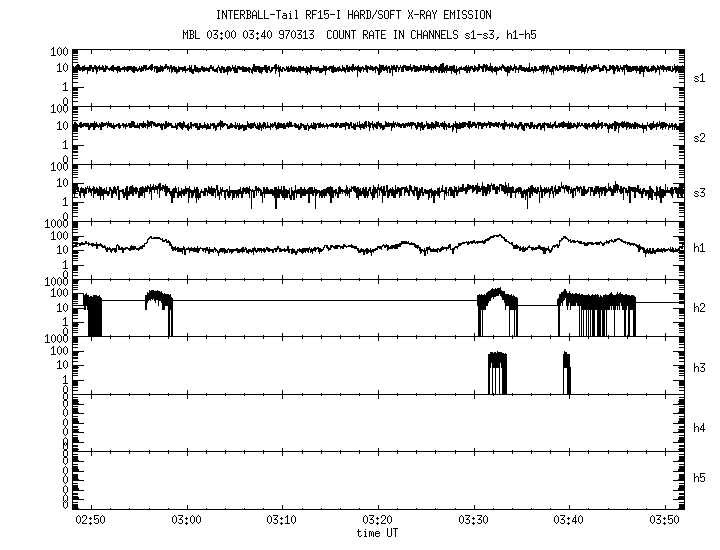
Task: Click the "time UT" axis title
Action: pyautogui.click(x=378, y=533)
